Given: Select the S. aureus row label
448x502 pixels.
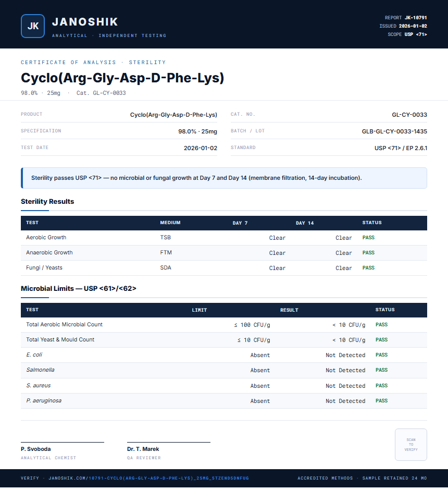Looking at the screenshot, I should tap(39, 385).
